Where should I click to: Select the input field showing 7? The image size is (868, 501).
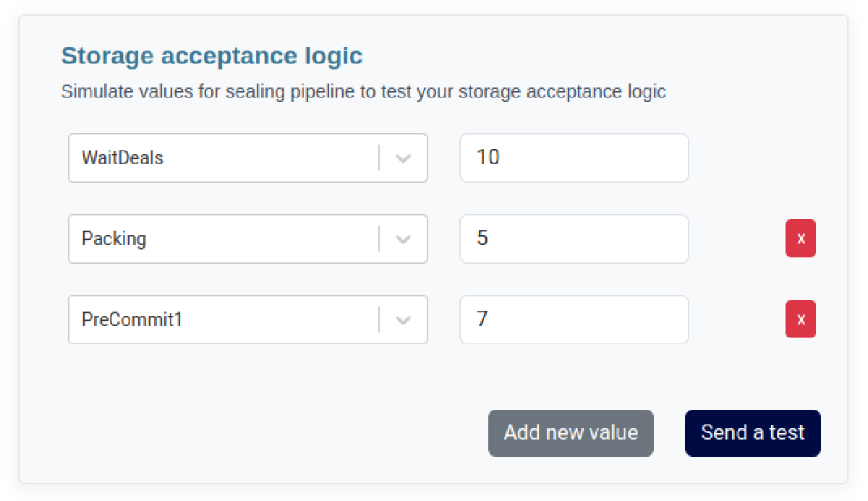click(574, 319)
